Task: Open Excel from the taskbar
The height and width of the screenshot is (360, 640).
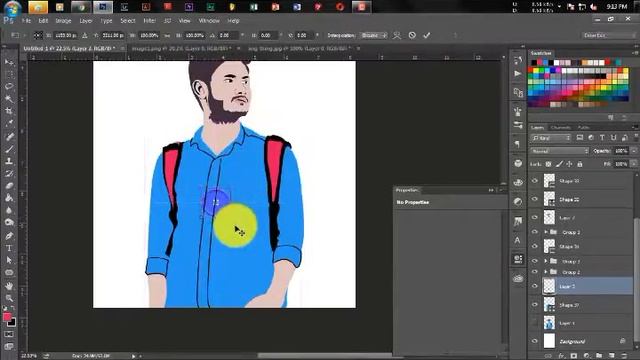Action: tap(253, 7)
